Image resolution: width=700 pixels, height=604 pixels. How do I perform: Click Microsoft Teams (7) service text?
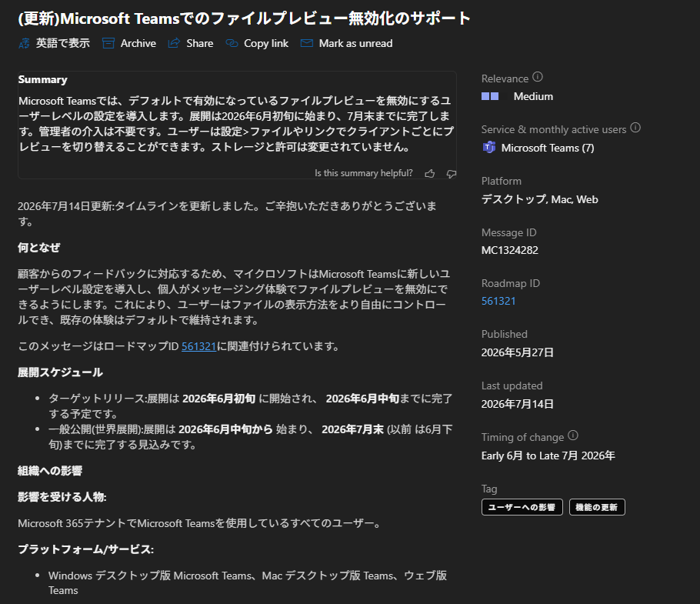(x=548, y=148)
